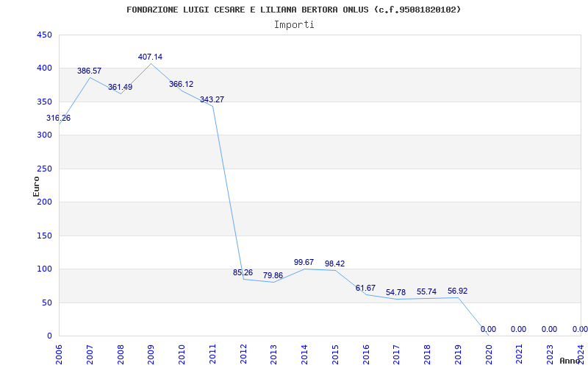Select the data label '55.74'
Image resolution: width=588 pixels, height=368 pixels.
pos(426,291)
